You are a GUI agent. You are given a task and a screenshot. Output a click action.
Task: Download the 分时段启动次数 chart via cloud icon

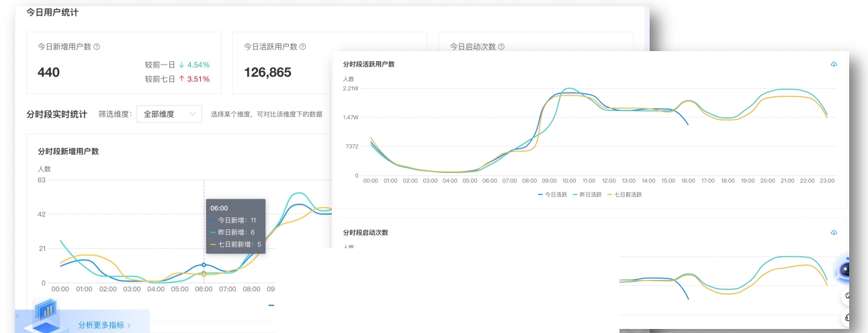[x=834, y=233]
